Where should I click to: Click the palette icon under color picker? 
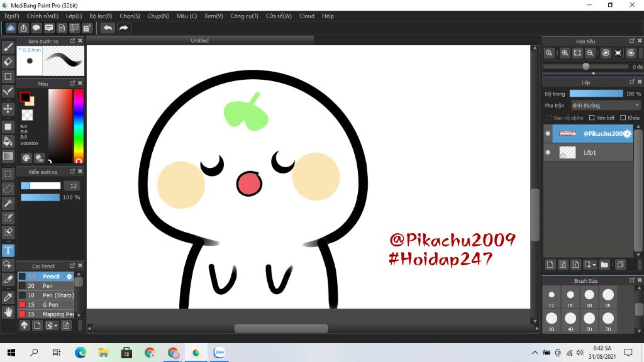26,158
